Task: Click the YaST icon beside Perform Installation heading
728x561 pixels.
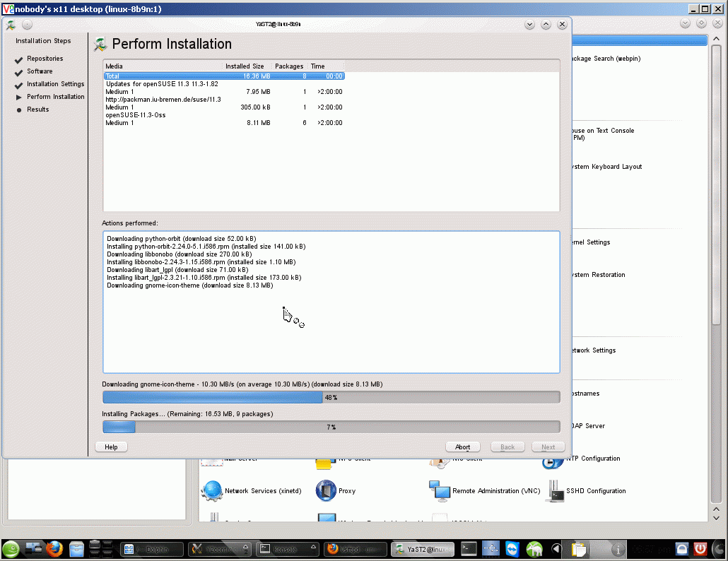Action: [100, 44]
